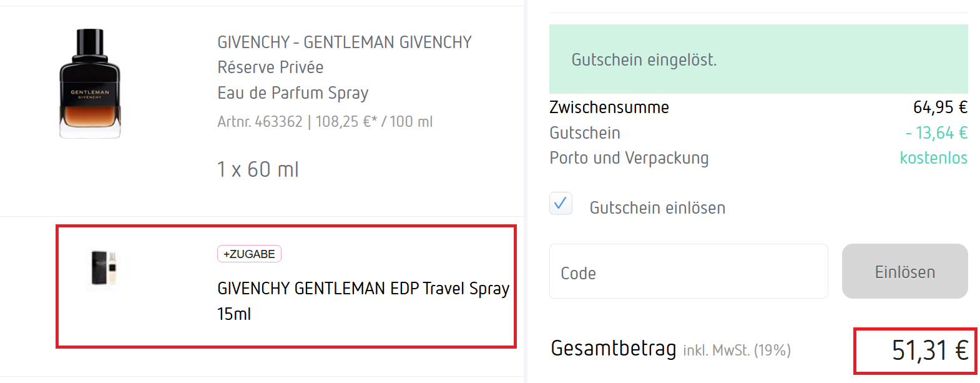Click the kostenlos shipping value
This screenshot has width=980, height=383.
(933, 158)
